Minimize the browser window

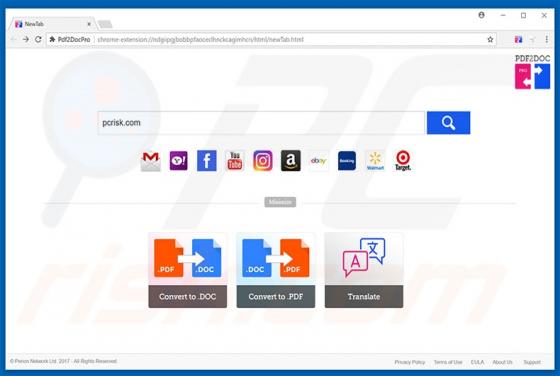(x=503, y=15)
